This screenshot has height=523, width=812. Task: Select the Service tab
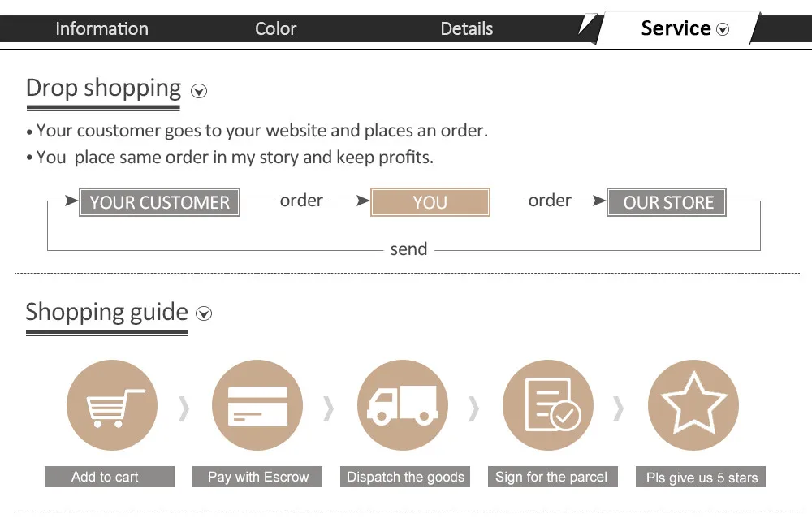[x=678, y=28]
